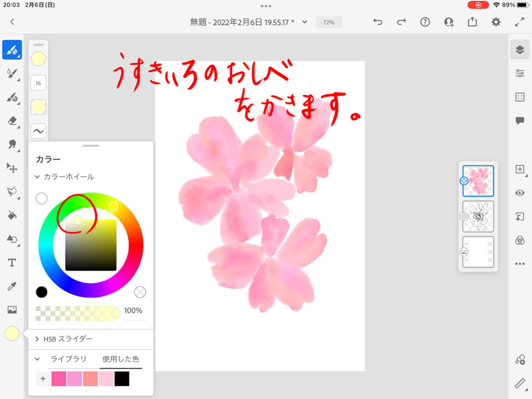Open the app settings gear
Viewport: 532px width, 399px height.
point(496,22)
